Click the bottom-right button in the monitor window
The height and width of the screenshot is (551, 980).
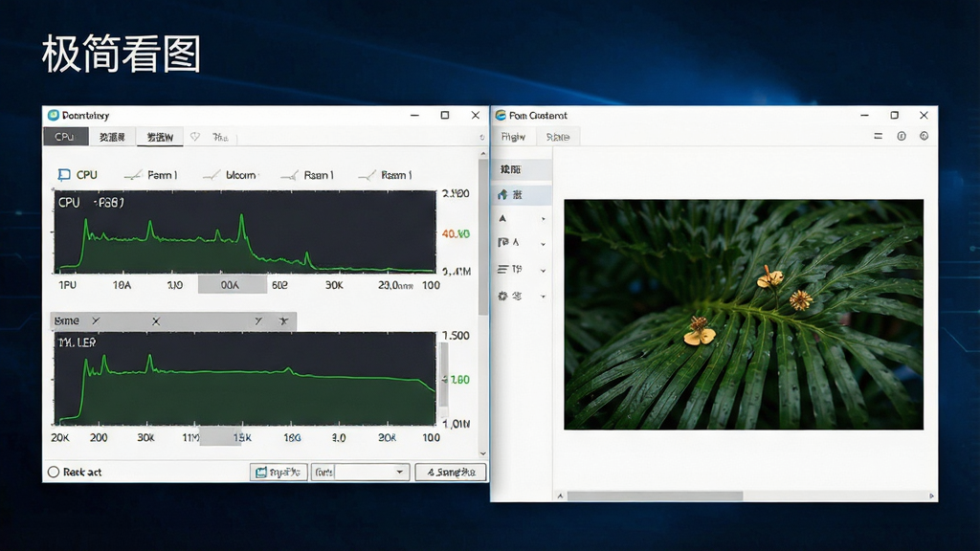[451, 473]
